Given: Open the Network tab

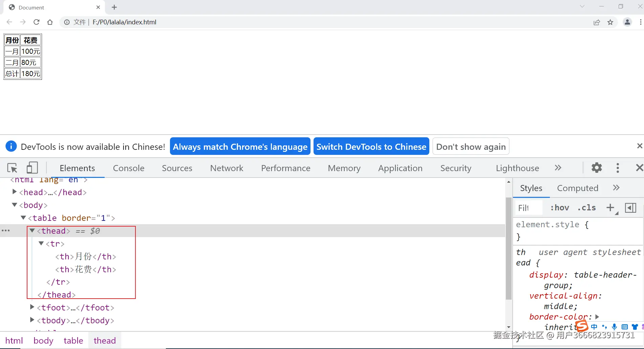Looking at the screenshot, I should pos(227,168).
